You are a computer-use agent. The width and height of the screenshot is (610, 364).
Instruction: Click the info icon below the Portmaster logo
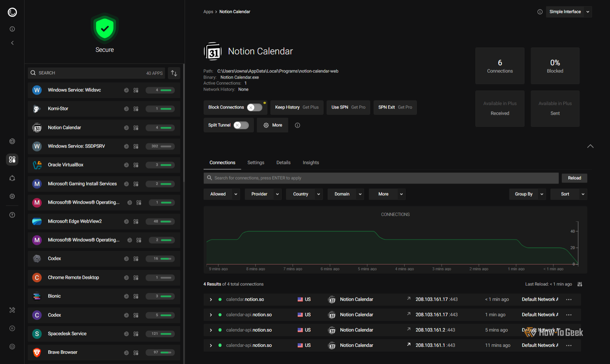(12, 29)
